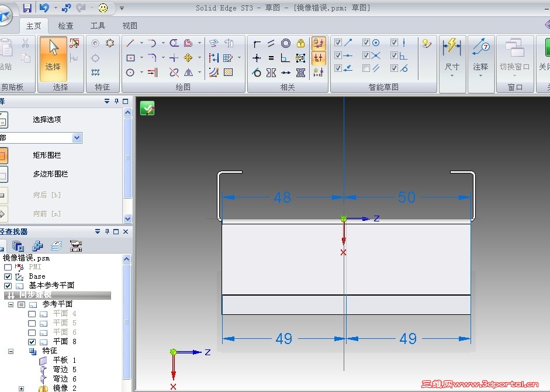This screenshot has width=550, height=392.
Task: Select the Line drawing tool
Action: click(x=130, y=43)
